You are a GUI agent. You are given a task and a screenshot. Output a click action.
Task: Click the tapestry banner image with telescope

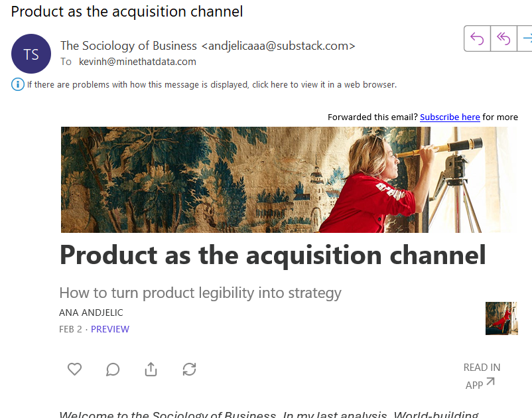[289, 180]
